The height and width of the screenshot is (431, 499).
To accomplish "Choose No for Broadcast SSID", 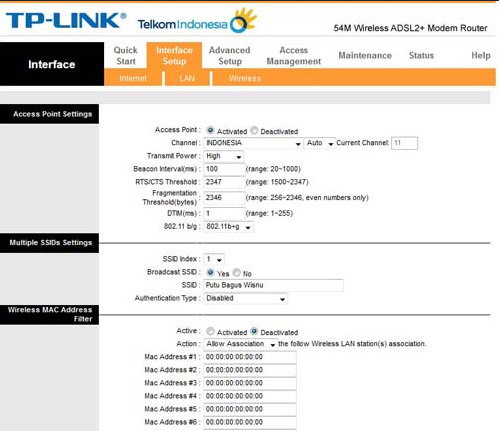I will pos(236,272).
